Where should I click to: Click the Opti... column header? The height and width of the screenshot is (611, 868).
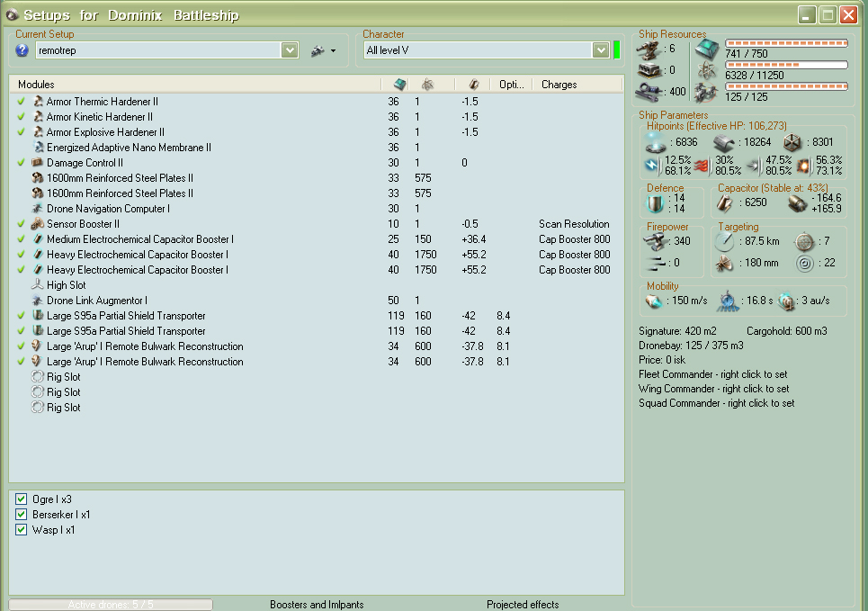[x=512, y=85]
